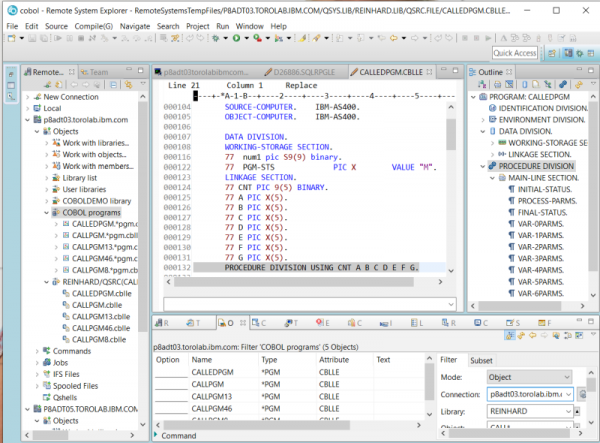
Task: Click the New Connection icon in tree
Action: [35, 96]
